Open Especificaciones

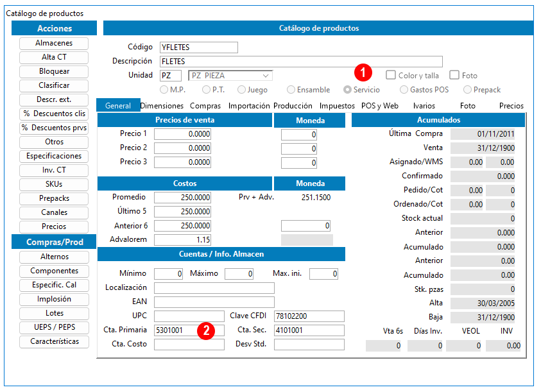(54, 156)
